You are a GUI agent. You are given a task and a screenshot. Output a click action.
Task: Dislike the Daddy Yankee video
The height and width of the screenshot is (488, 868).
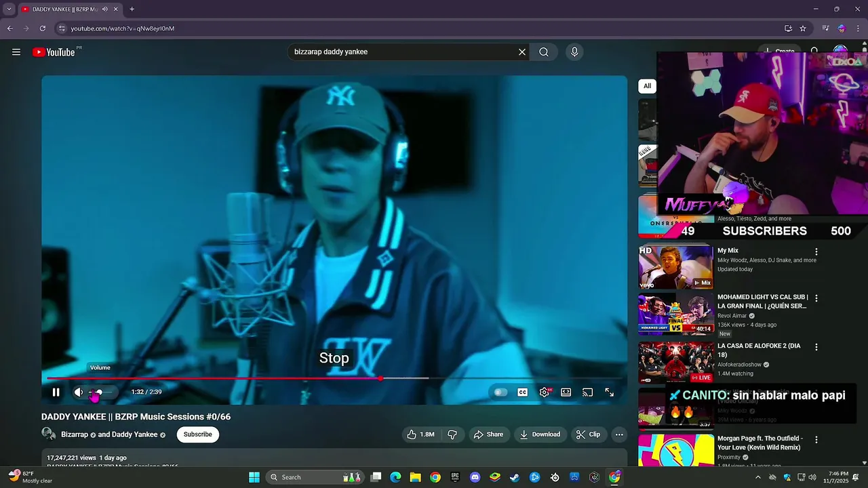point(452,434)
